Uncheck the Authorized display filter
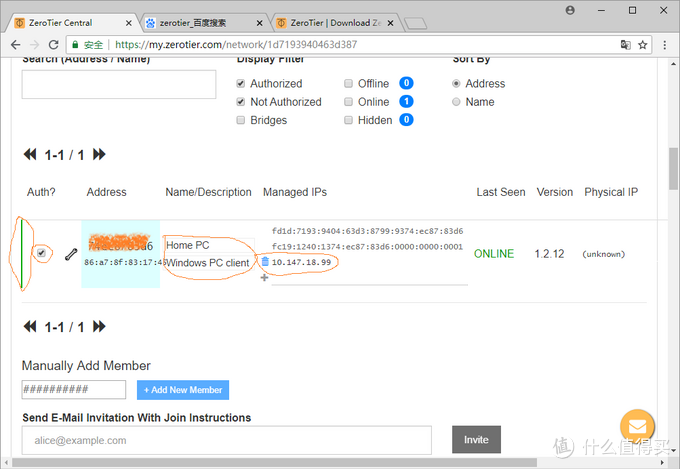 [x=241, y=83]
